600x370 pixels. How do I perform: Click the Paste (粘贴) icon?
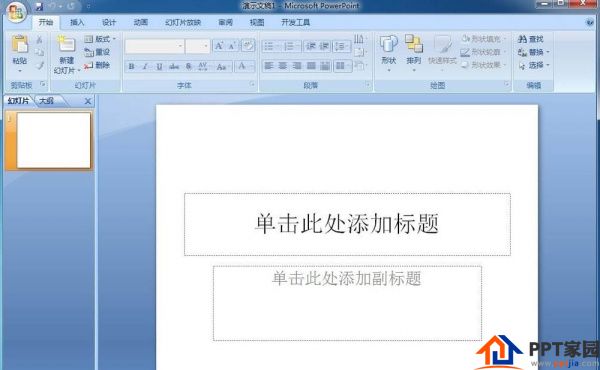pos(20,44)
